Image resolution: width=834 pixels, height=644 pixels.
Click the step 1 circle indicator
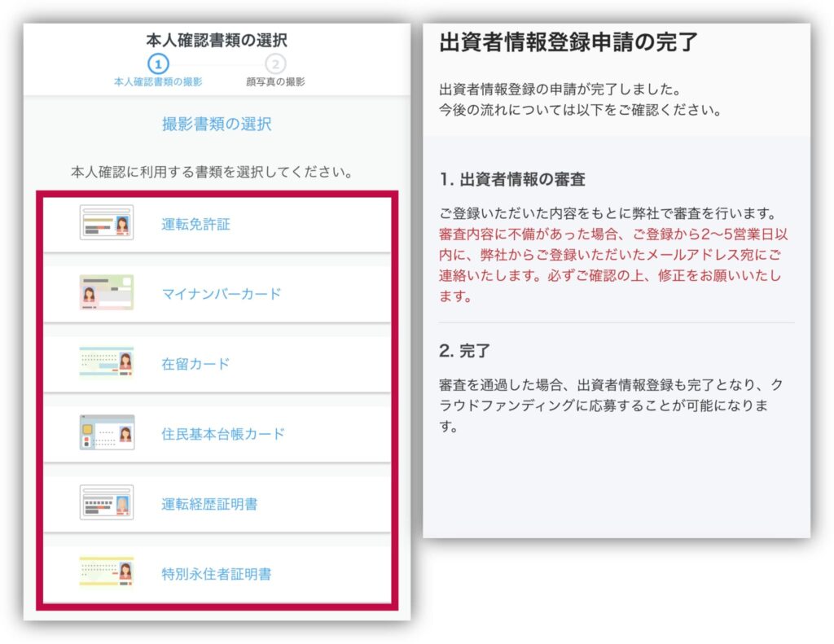157,64
